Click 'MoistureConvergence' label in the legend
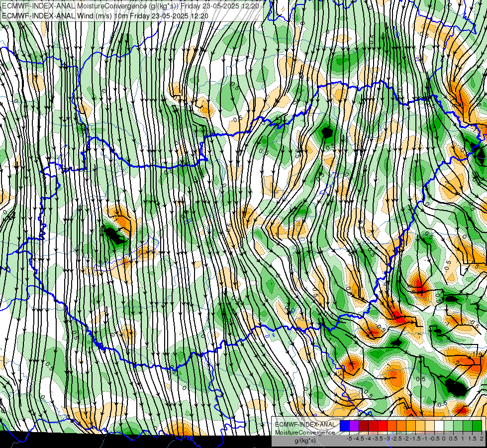The height and width of the screenshot is (448, 487). (305, 433)
